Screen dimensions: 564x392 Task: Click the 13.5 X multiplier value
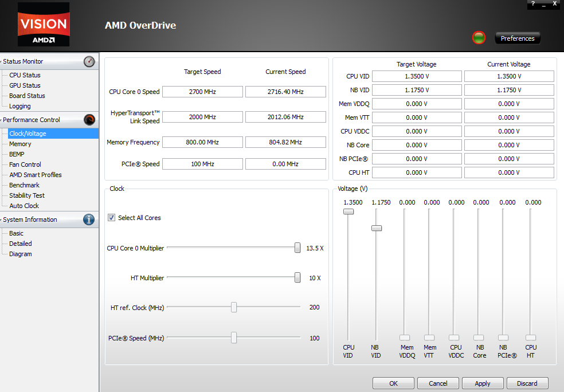tap(315, 248)
